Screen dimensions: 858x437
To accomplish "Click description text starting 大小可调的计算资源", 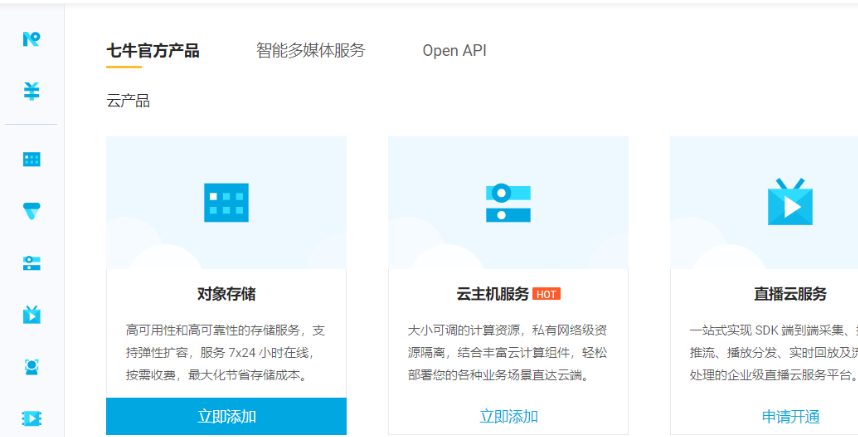I will click(507, 353).
